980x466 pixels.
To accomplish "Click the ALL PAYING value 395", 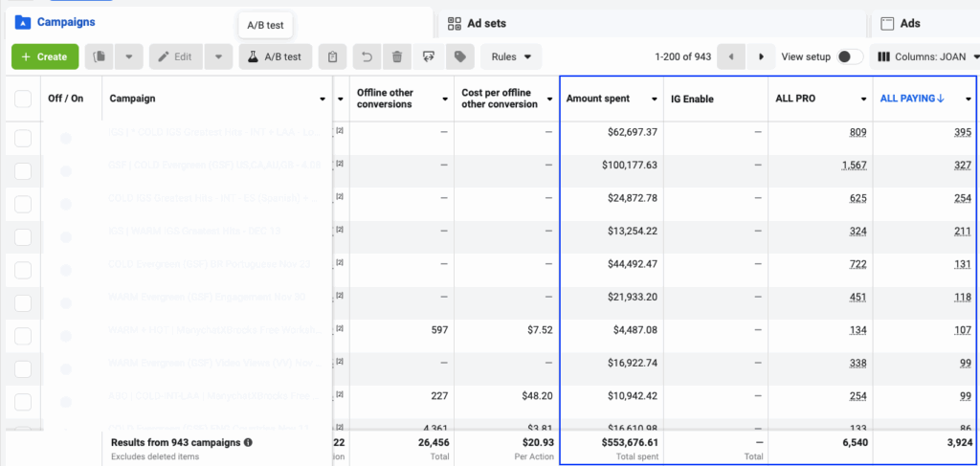I will tap(963, 132).
